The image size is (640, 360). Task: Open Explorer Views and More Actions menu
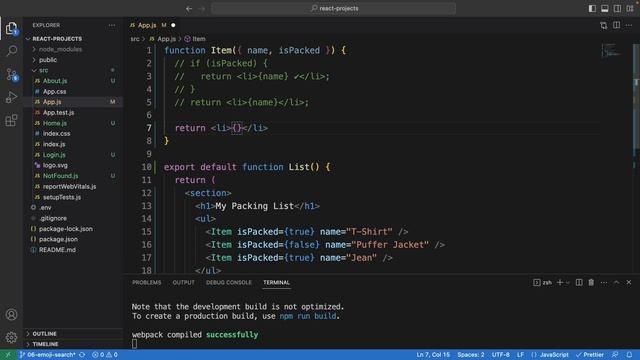pyautogui.click(x=112, y=25)
